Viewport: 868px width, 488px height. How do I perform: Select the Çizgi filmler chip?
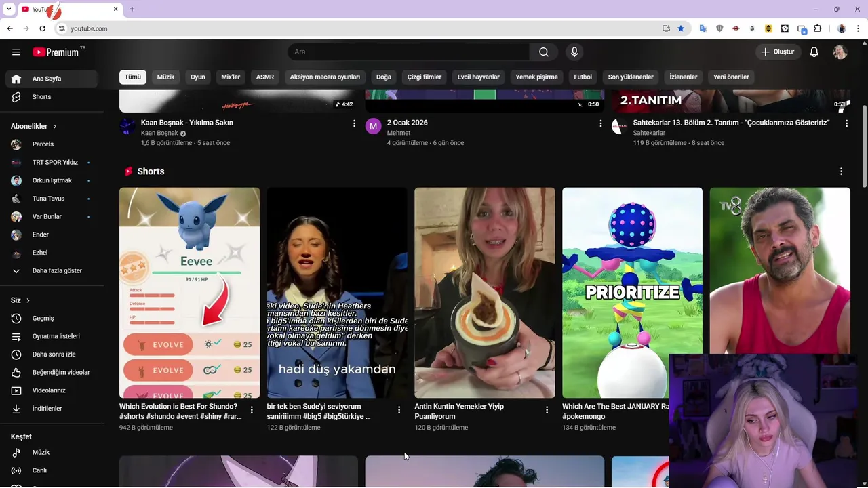[x=425, y=77]
